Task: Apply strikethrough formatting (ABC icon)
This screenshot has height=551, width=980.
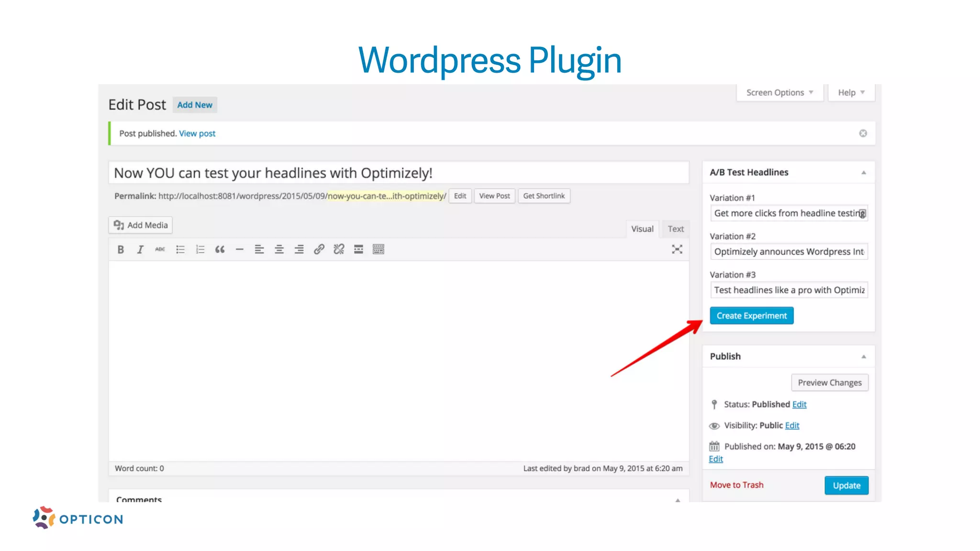Action: [x=160, y=249]
